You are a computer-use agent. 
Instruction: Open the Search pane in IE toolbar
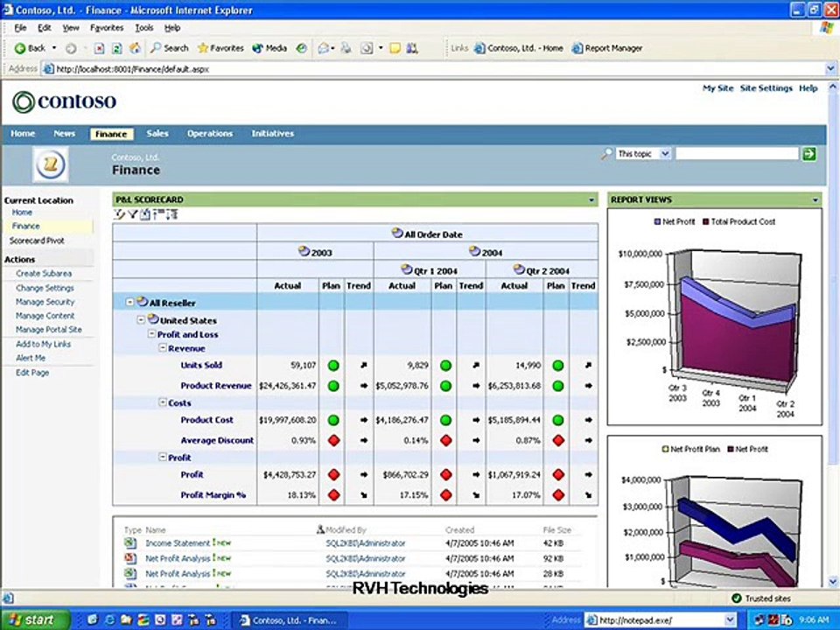coord(169,48)
